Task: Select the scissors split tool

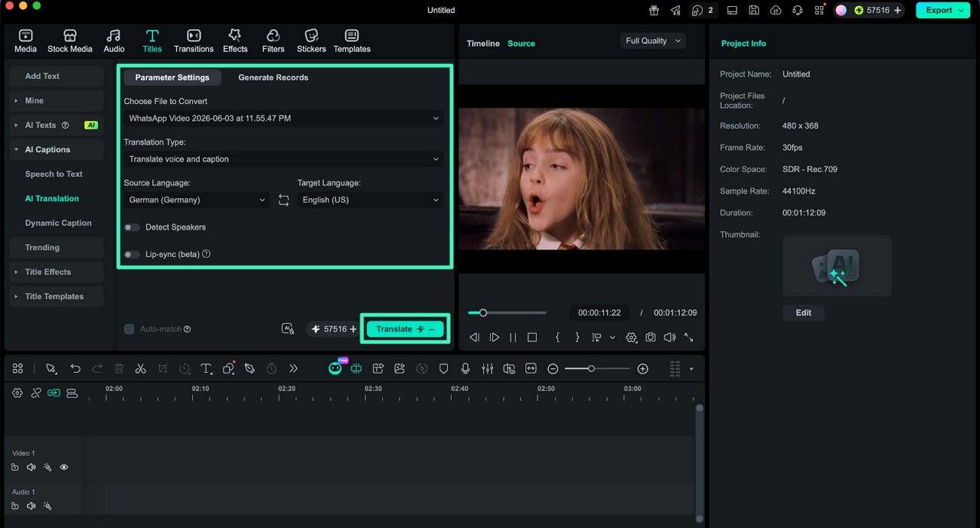Action: tap(140, 368)
